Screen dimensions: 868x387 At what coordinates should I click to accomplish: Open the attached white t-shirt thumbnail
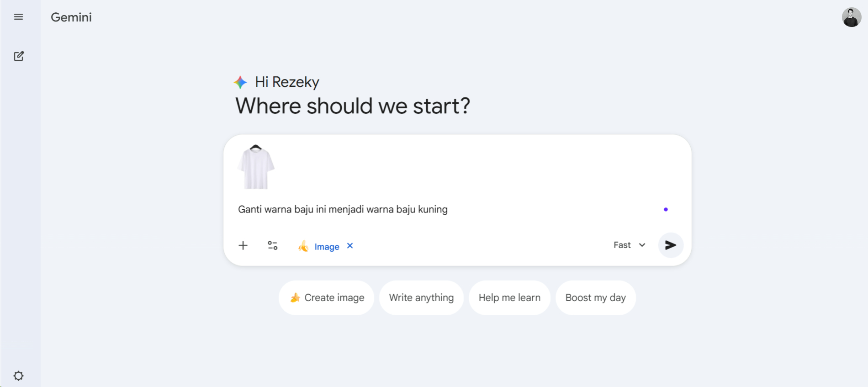tap(256, 167)
